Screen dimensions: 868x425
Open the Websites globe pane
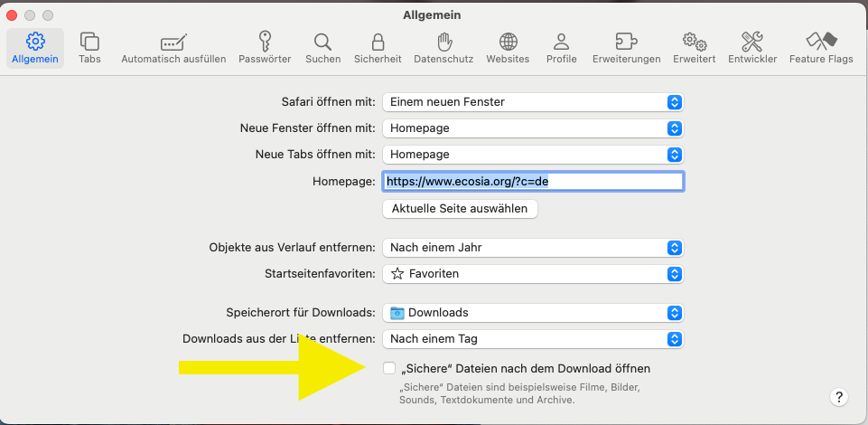508,48
